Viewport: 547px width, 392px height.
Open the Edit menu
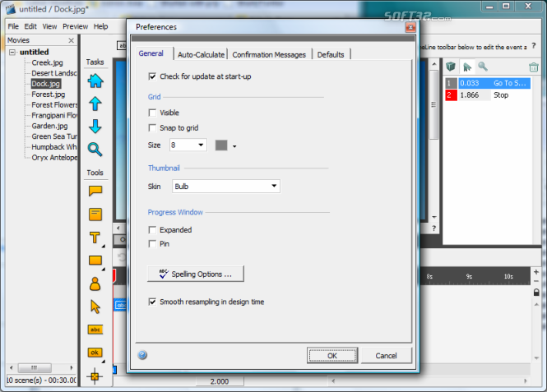(30, 26)
